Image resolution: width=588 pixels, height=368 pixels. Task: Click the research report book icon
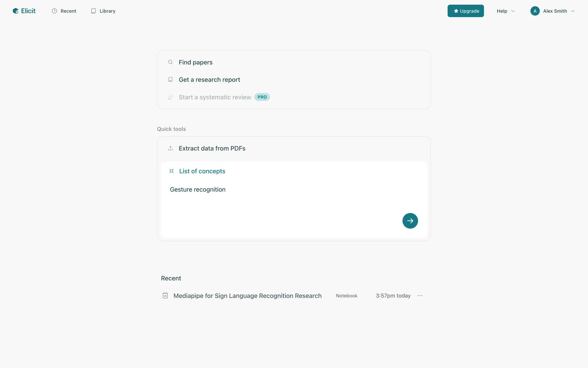click(171, 79)
